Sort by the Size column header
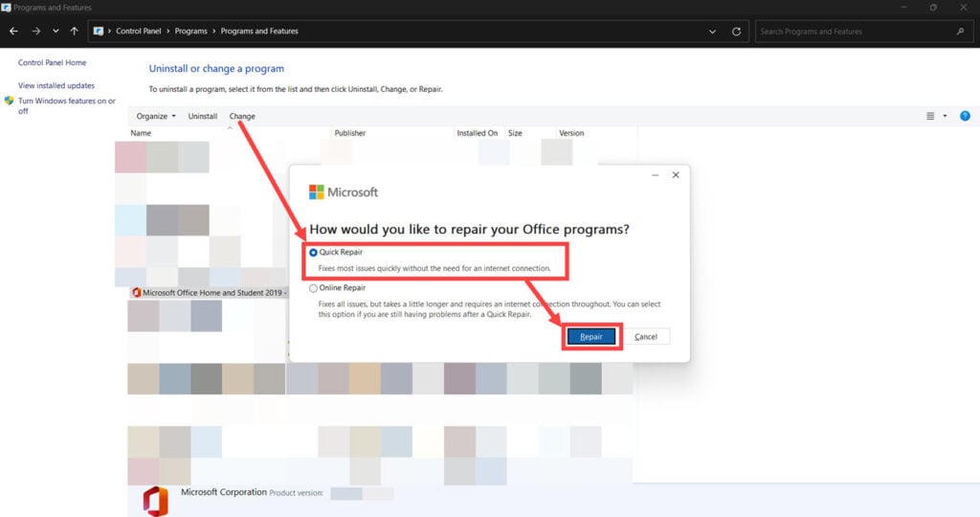Image resolution: width=980 pixels, height=517 pixels. [515, 133]
